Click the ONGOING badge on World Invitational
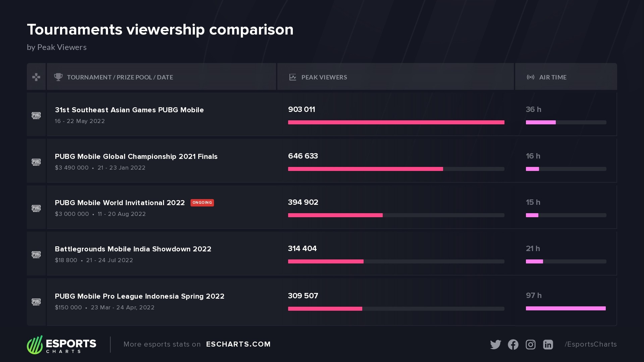Screen dimensions: 644x362 click(202, 203)
